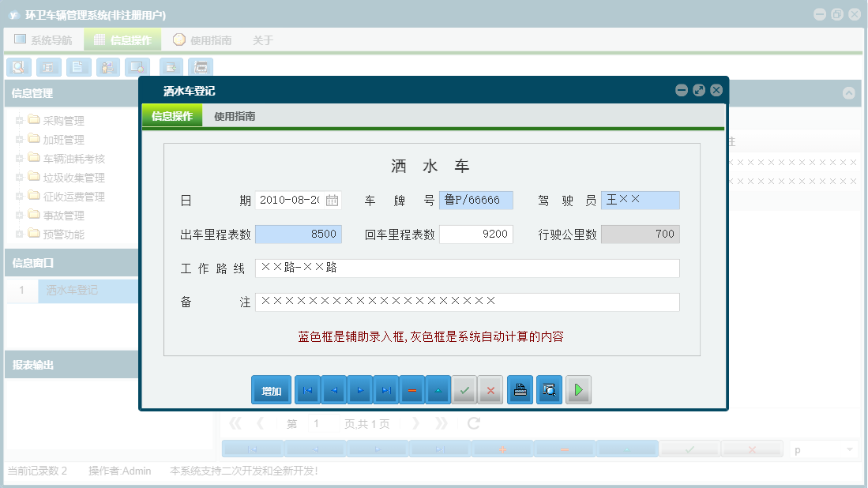Open print preview via the magnifier-document icon
868x488 pixels.
pos(549,389)
